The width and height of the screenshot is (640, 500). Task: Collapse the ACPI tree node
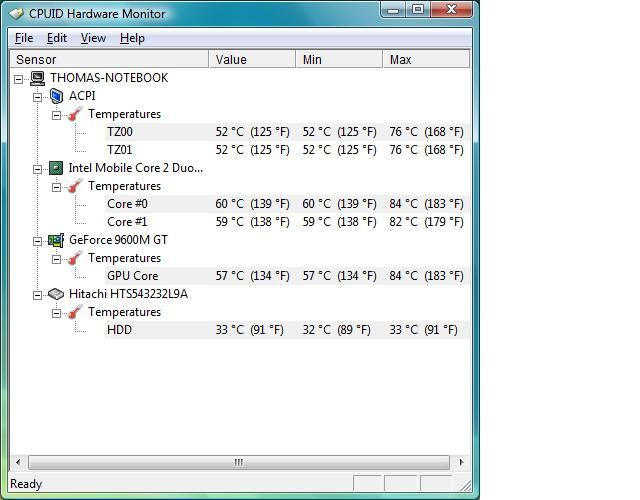37,97
